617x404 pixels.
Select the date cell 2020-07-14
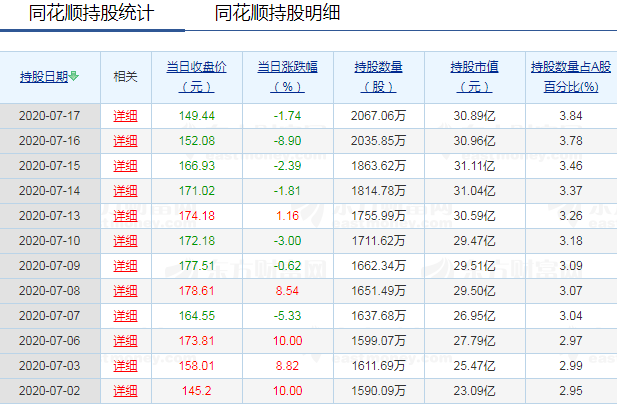[50, 191]
